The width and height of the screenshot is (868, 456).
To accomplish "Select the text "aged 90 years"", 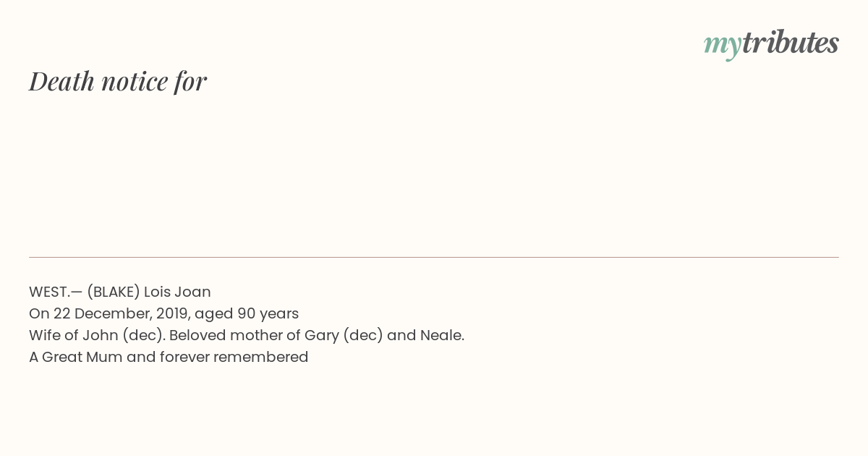I will click(x=247, y=314).
